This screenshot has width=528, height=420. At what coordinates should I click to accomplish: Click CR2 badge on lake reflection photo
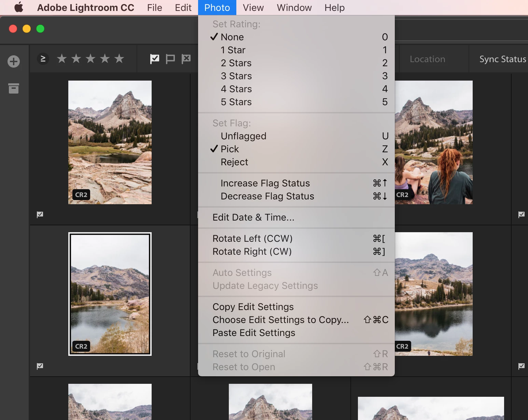point(403,346)
